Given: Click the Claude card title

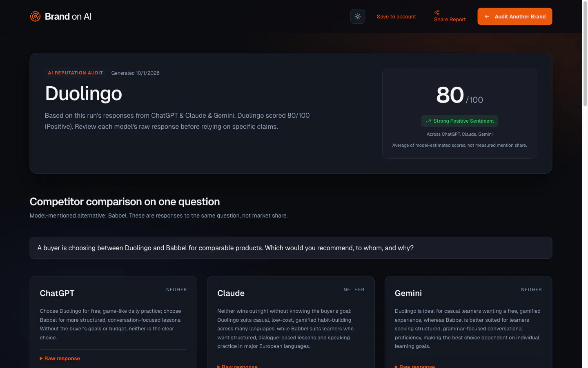Looking at the screenshot, I should [231, 293].
